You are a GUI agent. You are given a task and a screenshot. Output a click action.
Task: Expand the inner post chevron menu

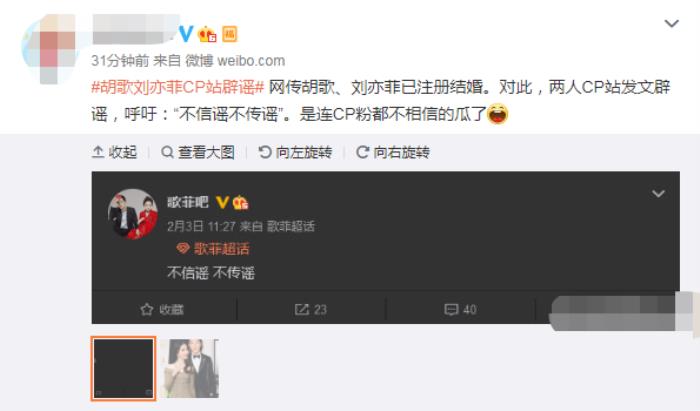[658, 193]
